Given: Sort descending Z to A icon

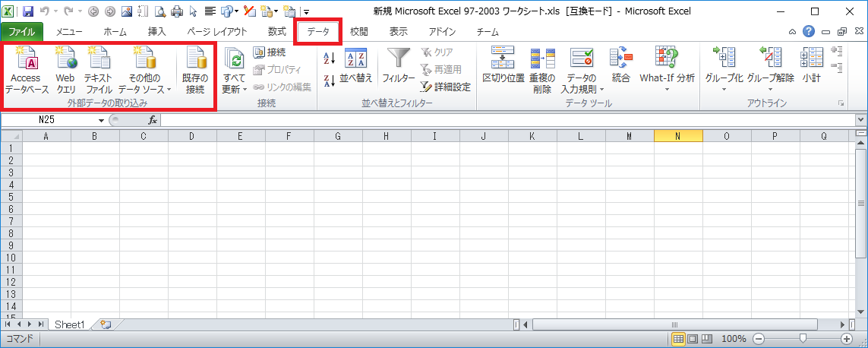Looking at the screenshot, I should click(x=330, y=81).
